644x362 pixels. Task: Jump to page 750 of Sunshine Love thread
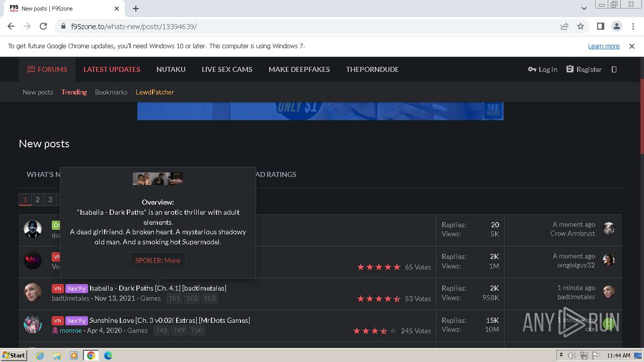196,330
